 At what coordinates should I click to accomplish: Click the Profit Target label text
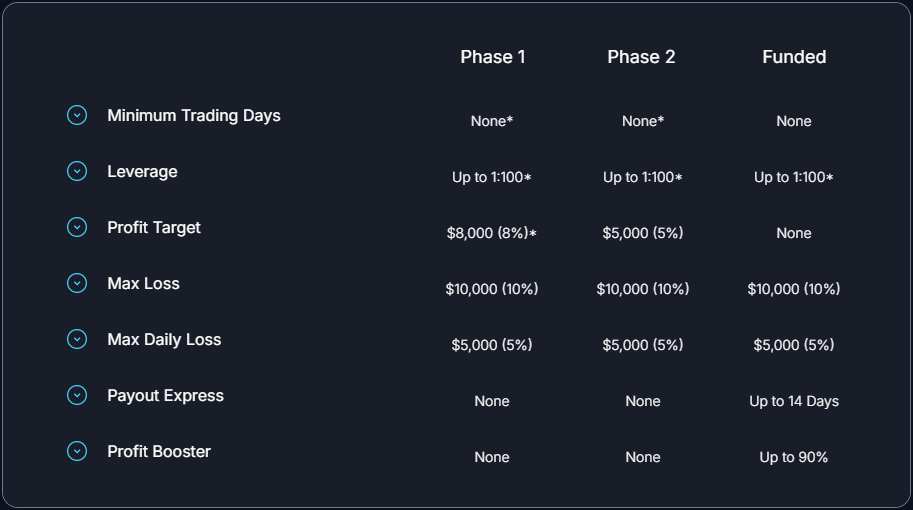(x=154, y=228)
